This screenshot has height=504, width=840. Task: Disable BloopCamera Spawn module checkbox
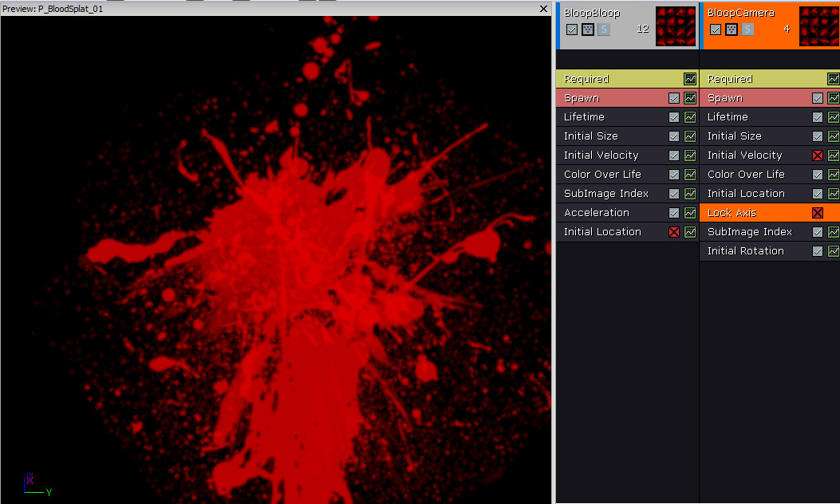pos(818,98)
